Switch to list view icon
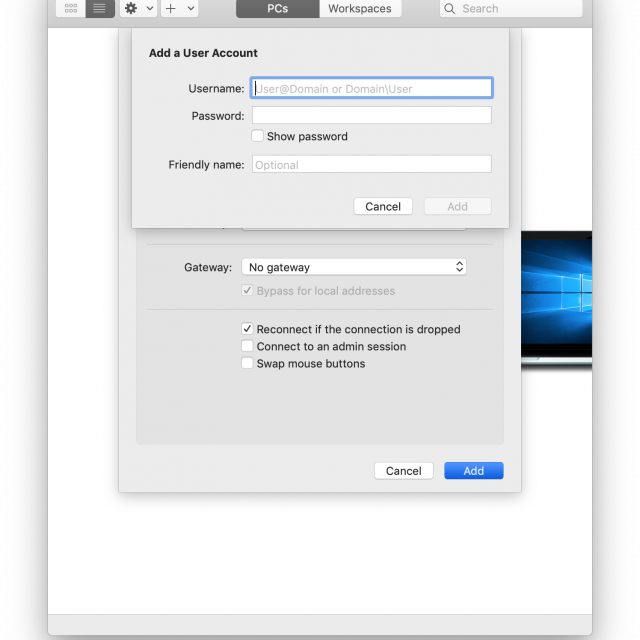Screen dimensions: 640x640 pos(99,8)
